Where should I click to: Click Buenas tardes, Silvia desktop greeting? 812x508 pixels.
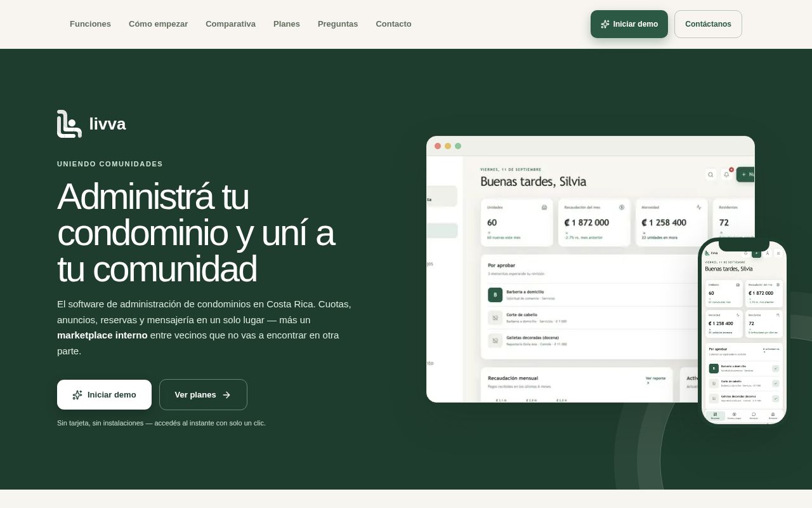point(534,182)
